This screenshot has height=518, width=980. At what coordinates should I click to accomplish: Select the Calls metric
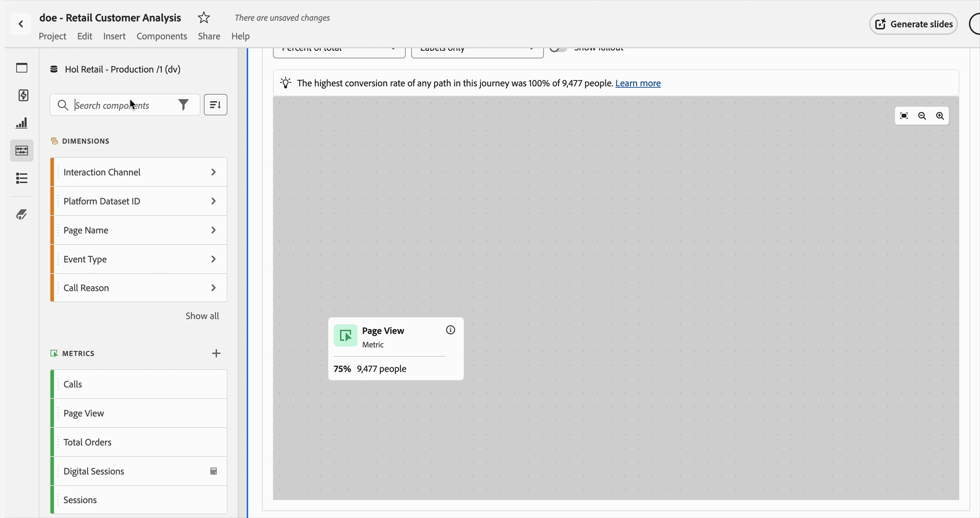coord(139,384)
